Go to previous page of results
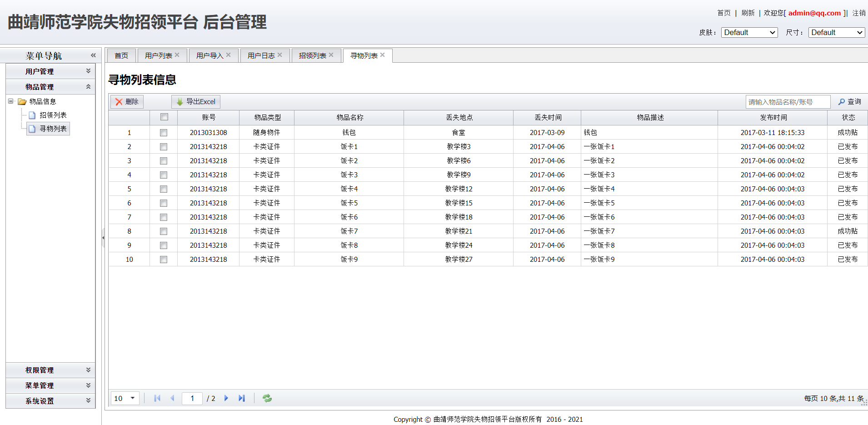The image size is (868, 425). click(172, 398)
